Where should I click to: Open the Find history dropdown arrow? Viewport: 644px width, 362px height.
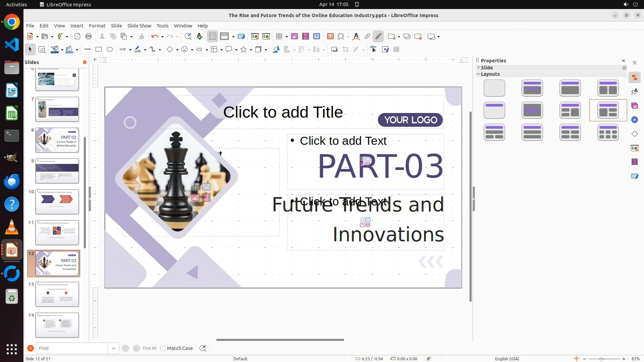point(114,348)
